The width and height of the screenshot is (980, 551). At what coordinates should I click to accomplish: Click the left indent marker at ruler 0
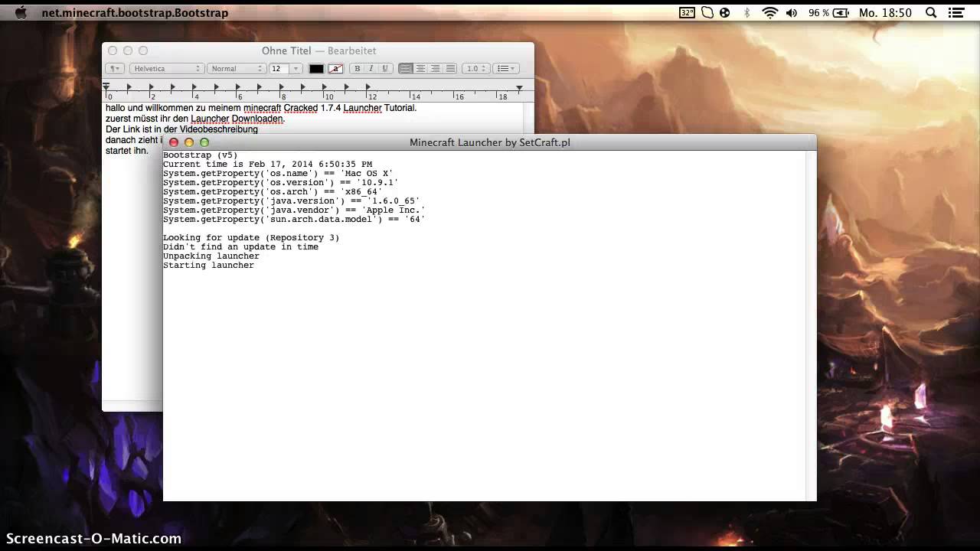click(106, 87)
